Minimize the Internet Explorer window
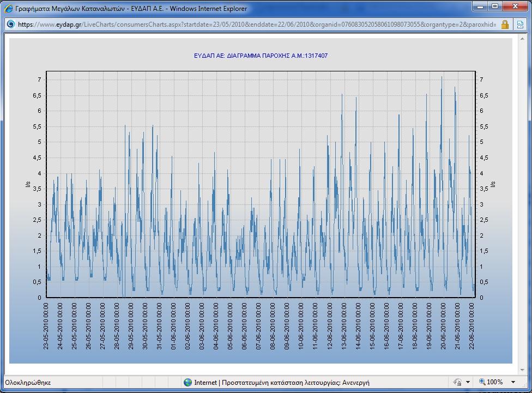 coord(480,7)
